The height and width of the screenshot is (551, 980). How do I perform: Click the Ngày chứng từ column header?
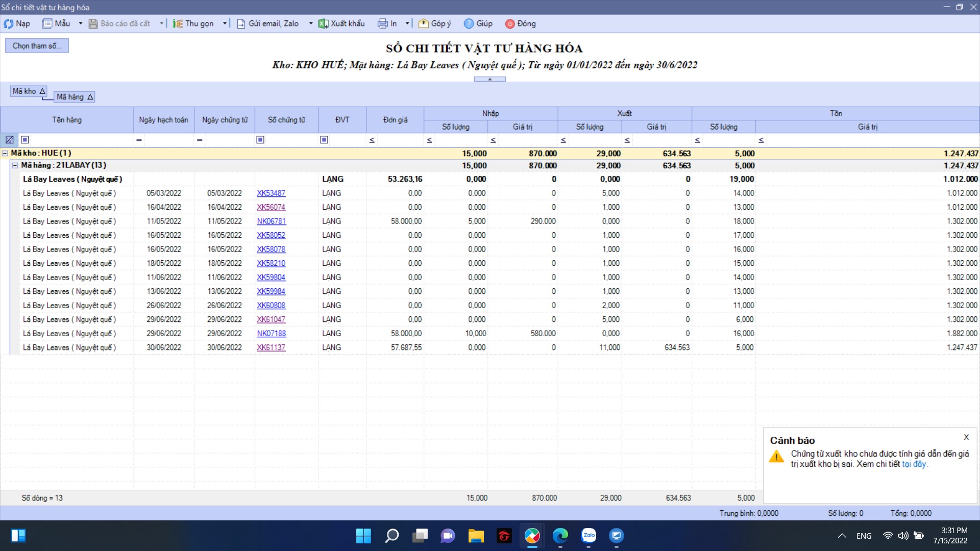click(225, 120)
